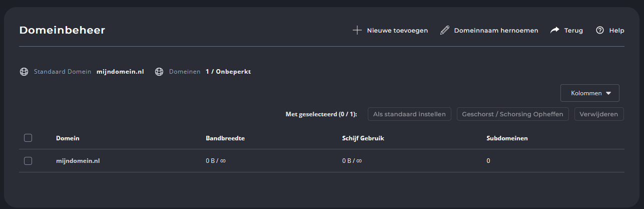This screenshot has width=644, height=209.
Task: Click the globe icon next to Standaard Domein
Action: 24,72
